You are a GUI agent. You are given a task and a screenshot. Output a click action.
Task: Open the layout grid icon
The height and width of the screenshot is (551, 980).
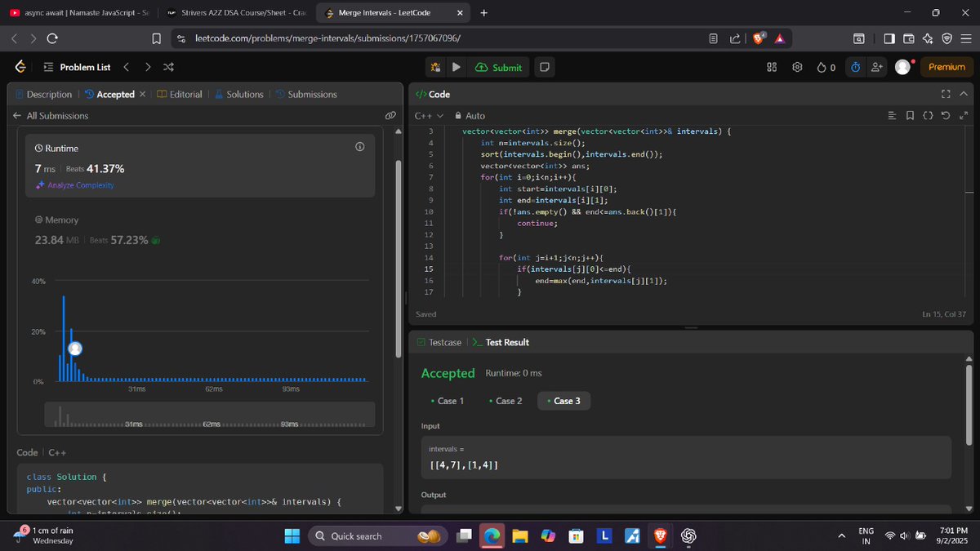[772, 67]
